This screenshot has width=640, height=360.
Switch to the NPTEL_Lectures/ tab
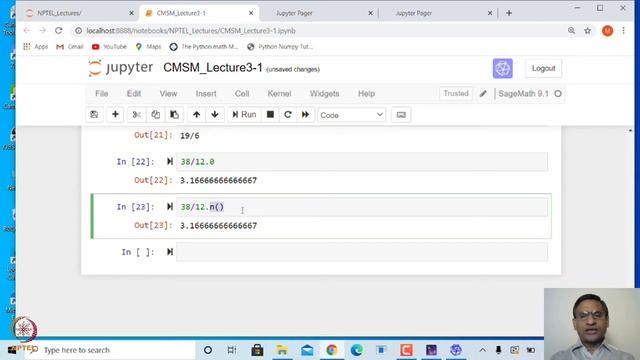pyautogui.click(x=78, y=13)
